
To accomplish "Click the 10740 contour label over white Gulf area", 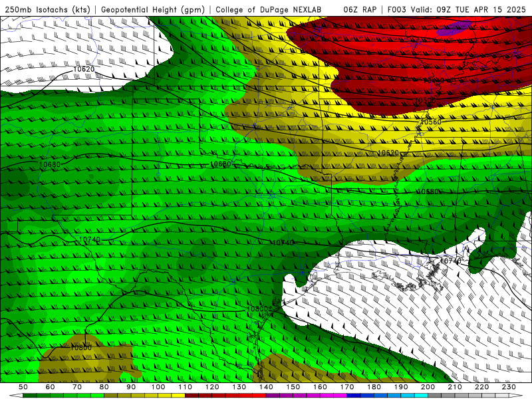I will 450,261.
